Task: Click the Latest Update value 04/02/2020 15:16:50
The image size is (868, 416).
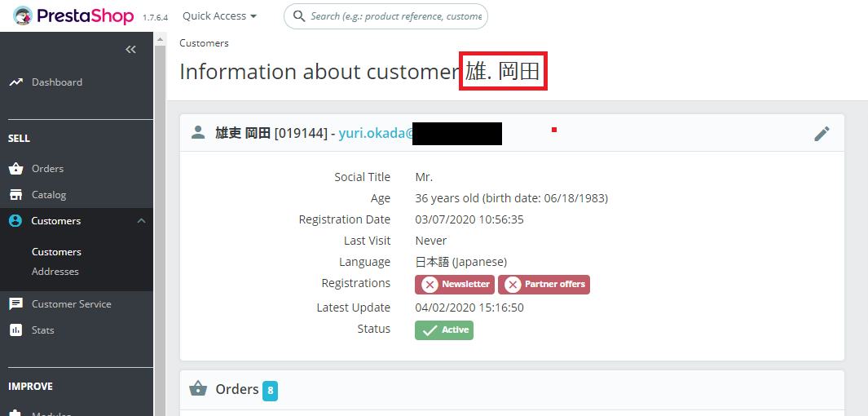Action: coord(469,308)
